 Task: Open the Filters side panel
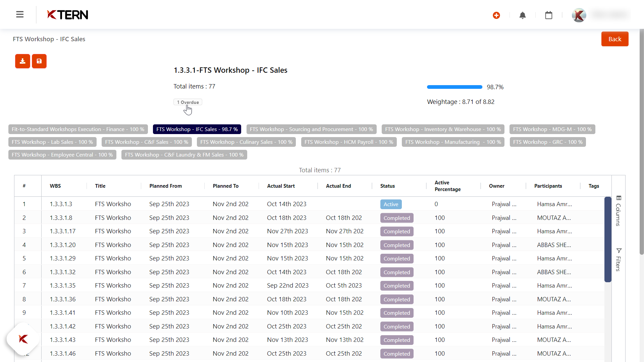coord(619,260)
